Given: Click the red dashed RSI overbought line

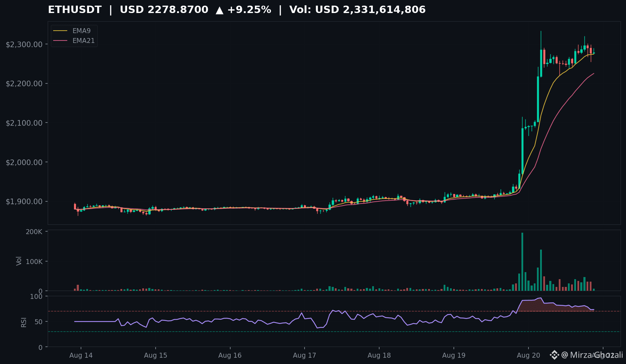Looking at the screenshot, I should click(x=334, y=311).
